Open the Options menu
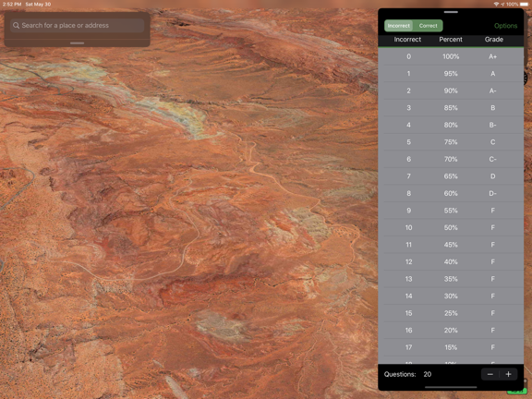 tap(505, 26)
